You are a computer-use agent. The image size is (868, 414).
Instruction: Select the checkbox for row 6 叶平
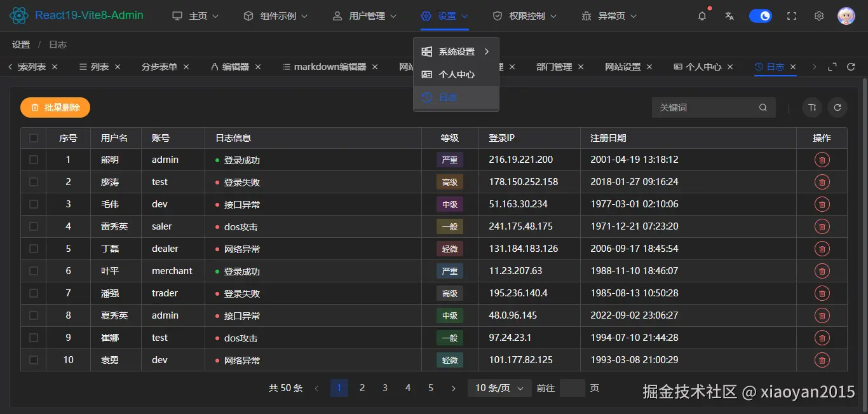pyautogui.click(x=34, y=271)
